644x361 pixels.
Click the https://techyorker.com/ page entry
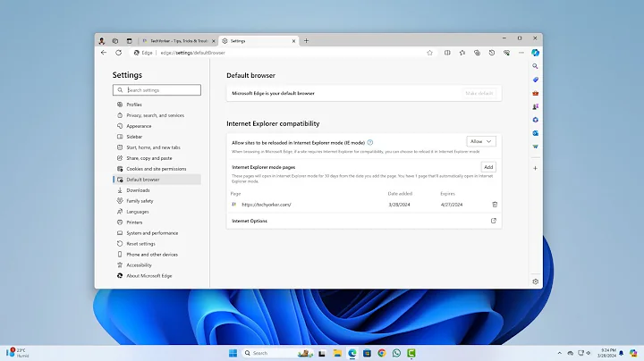pyautogui.click(x=267, y=205)
